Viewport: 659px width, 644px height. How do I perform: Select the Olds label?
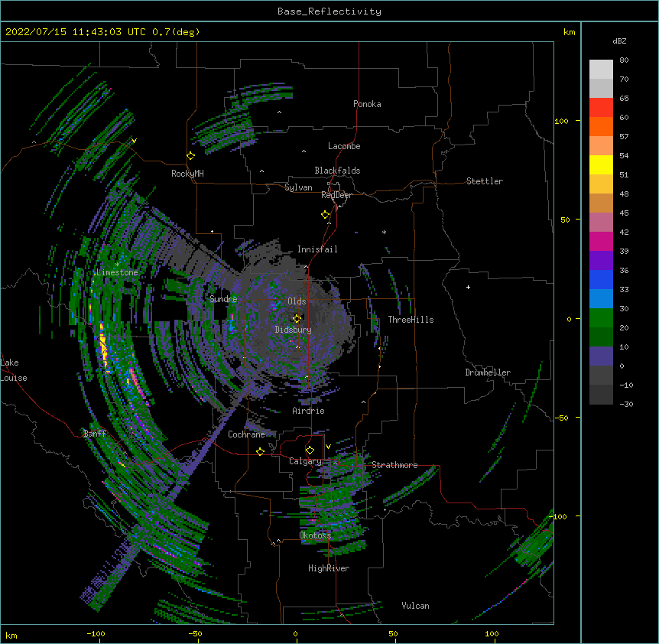[297, 301]
